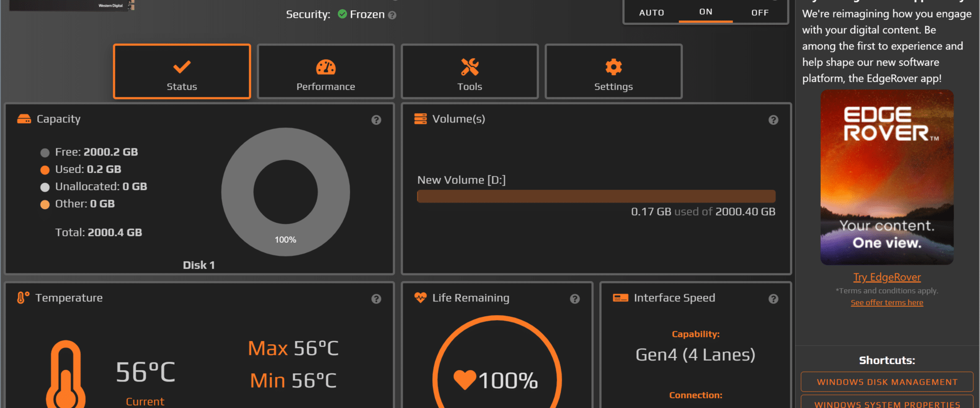This screenshot has width=980, height=408.
Task: Click the gear icon on Settings
Action: (x=614, y=67)
